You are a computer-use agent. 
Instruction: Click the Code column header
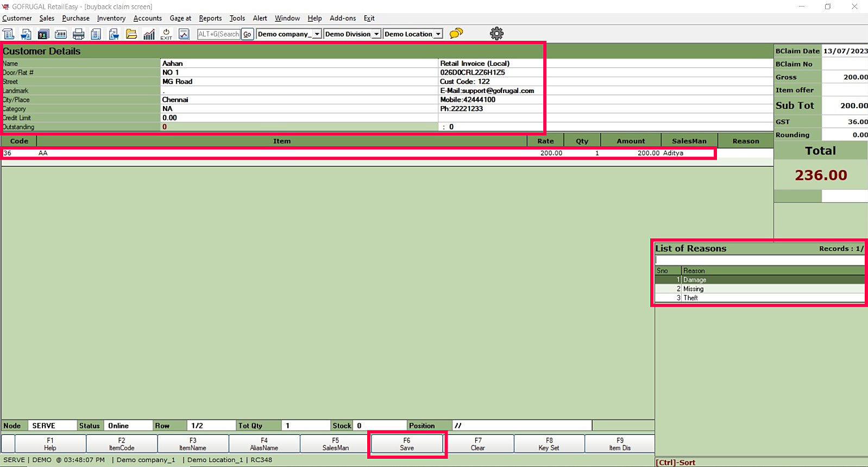click(x=19, y=141)
